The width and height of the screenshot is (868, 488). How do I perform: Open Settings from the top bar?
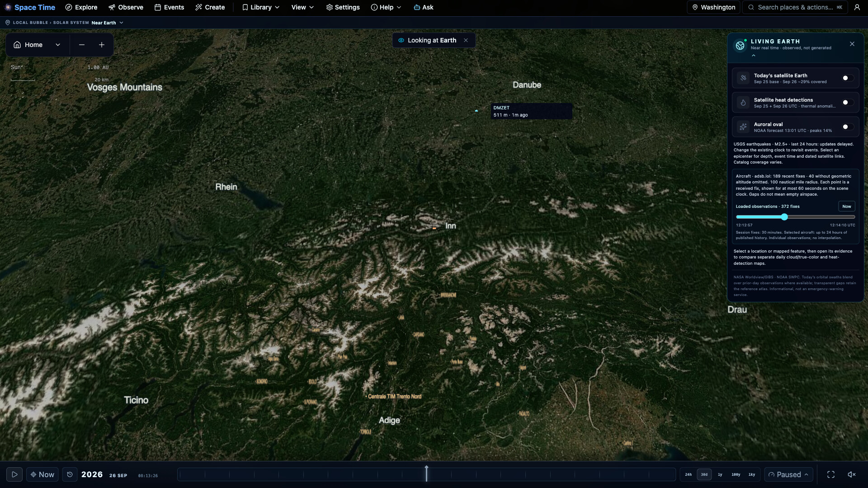pos(343,7)
